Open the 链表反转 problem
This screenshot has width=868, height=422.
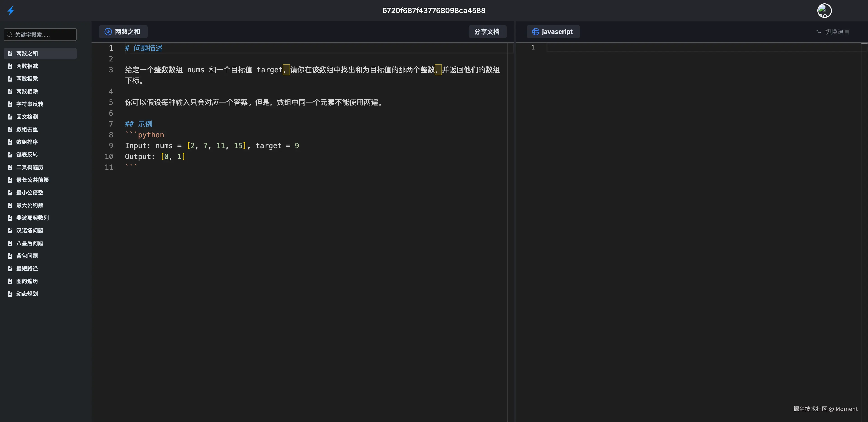point(40,155)
